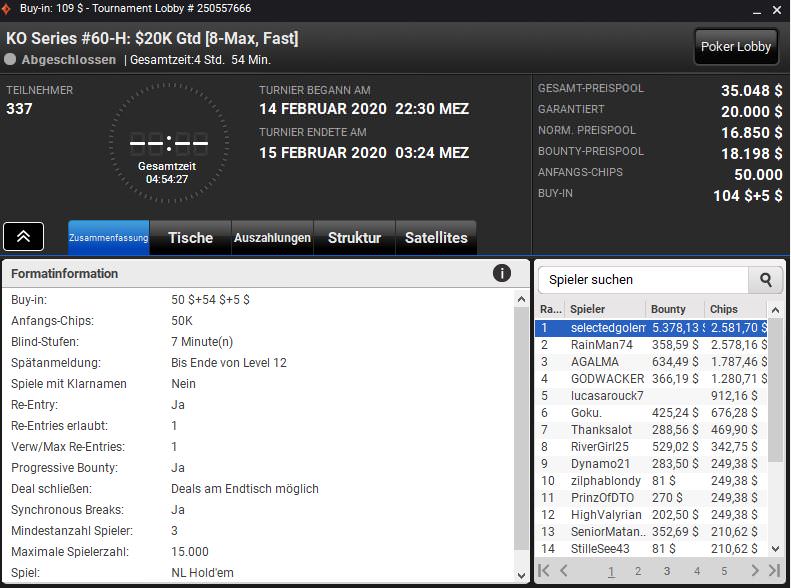
Task: Collapse the tournament header with double-chevron button
Action: (x=23, y=236)
